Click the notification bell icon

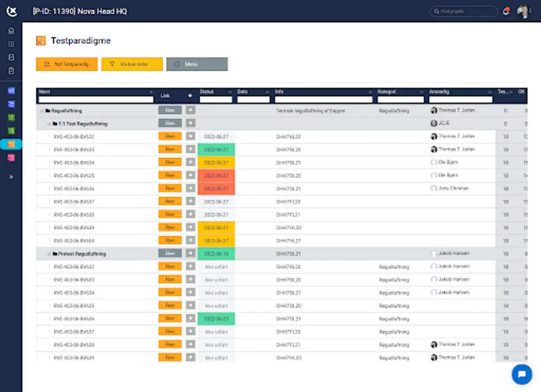tap(506, 12)
